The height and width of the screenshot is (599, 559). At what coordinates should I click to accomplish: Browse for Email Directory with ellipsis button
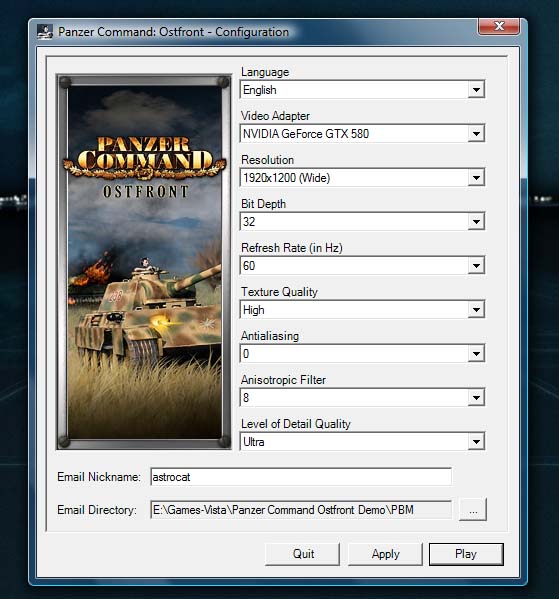473,510
